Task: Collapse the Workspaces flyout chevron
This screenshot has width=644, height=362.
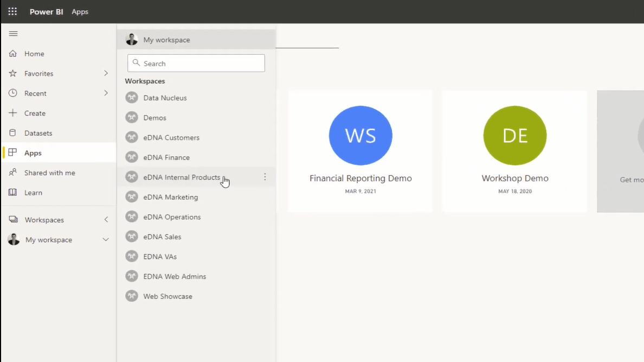Action: pyautogui.click(x=106, y=220)
